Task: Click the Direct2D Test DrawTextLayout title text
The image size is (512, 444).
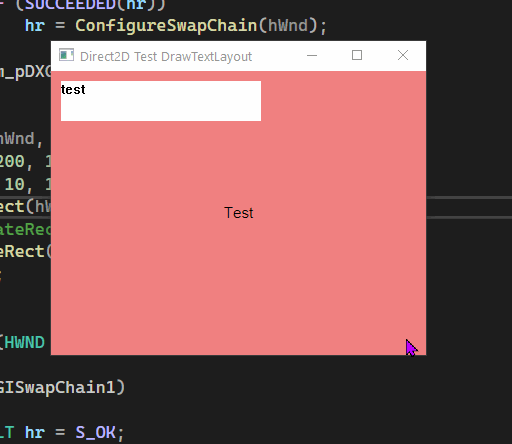Action: 166,57
